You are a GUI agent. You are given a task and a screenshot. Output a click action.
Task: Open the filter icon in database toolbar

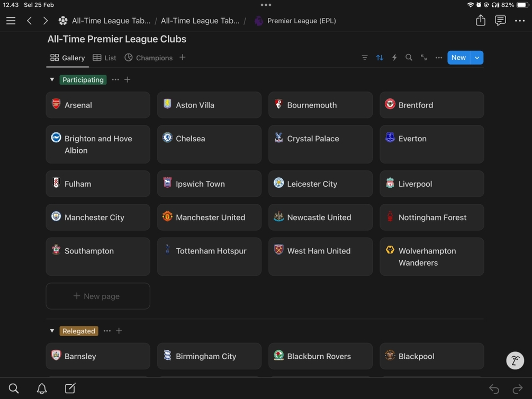(x=365, y=58)
